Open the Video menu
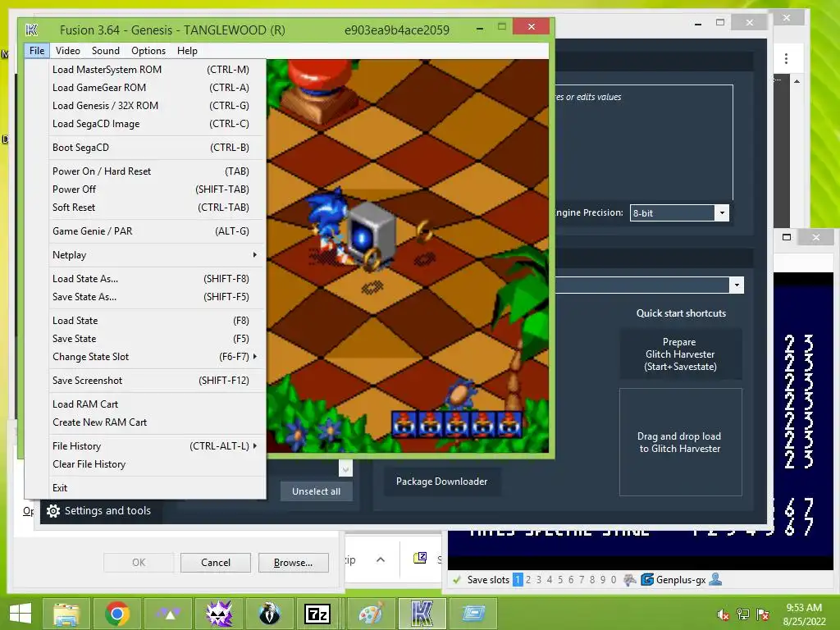840x630 pixels. coord(68,51)
